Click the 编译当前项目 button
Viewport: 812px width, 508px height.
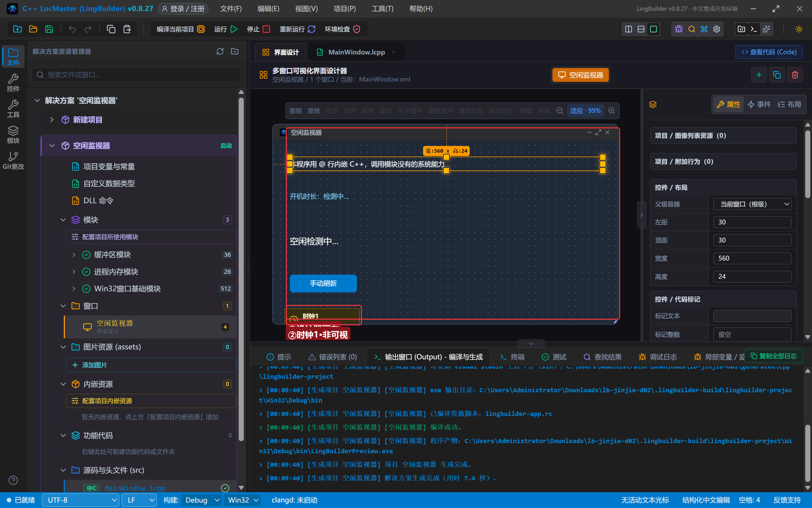pos(181,29)
